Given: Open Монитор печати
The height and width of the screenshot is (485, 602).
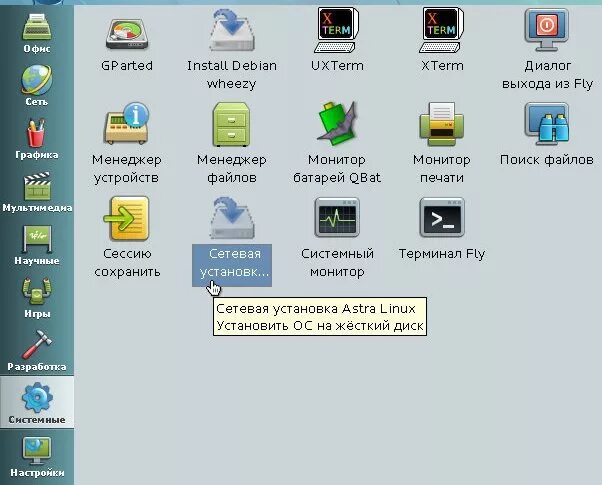Looking at the screenshot, I should 442,143.
